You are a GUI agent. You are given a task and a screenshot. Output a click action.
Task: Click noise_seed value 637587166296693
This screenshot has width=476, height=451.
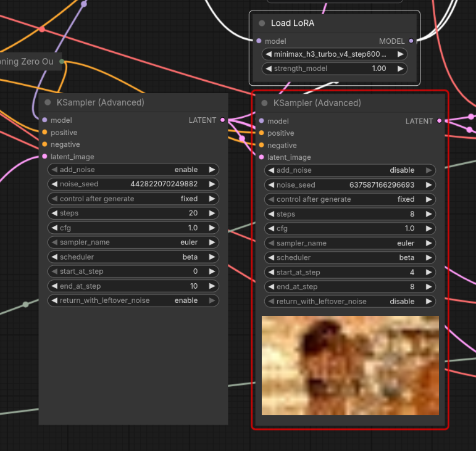pyautogui.click(x=382, y=184)
